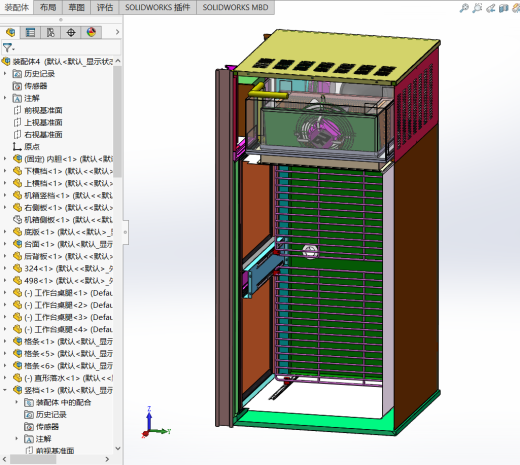Open the FeatureManager design tree tab
The height and width of the screenshot is (465, 520).
click(x=11, y=32)
